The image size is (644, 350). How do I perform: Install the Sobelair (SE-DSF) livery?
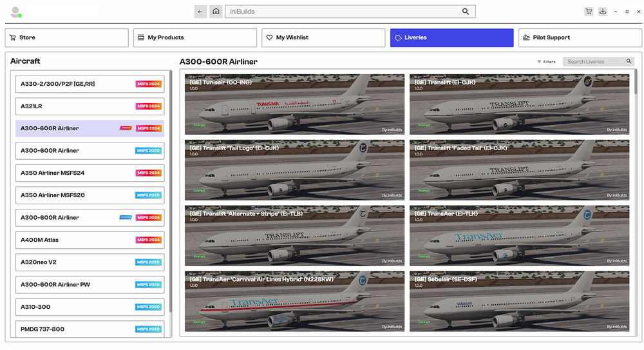coord(424,322)
